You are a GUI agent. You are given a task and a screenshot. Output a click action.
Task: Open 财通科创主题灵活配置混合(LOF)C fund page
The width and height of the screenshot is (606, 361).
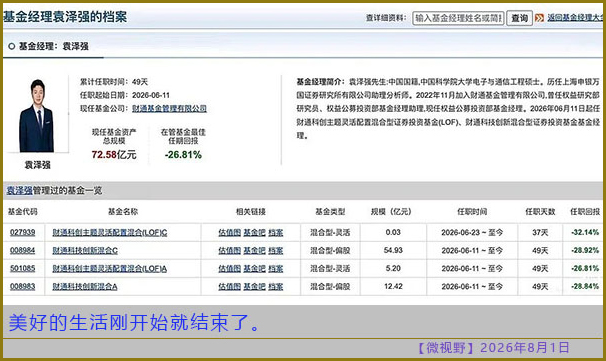point(110,232)
